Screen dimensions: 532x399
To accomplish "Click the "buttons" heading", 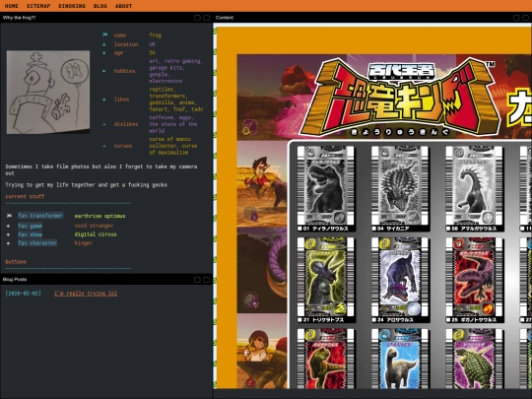I will tap(16, 262).
